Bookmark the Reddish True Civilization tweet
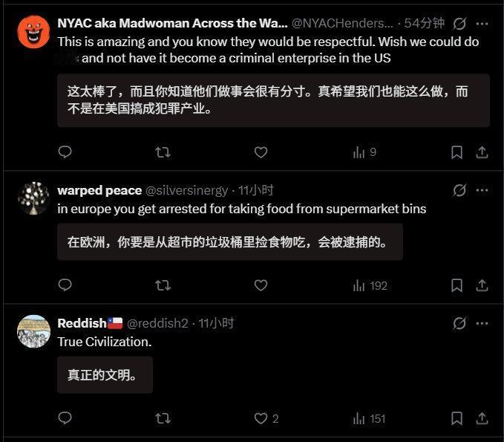The image size is (504, 442). (x=456, y=418)
